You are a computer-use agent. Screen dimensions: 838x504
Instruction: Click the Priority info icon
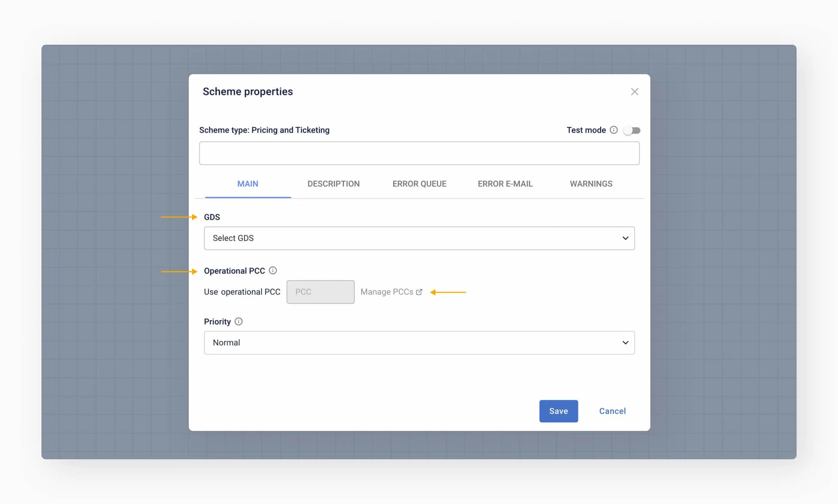point(239,321)
